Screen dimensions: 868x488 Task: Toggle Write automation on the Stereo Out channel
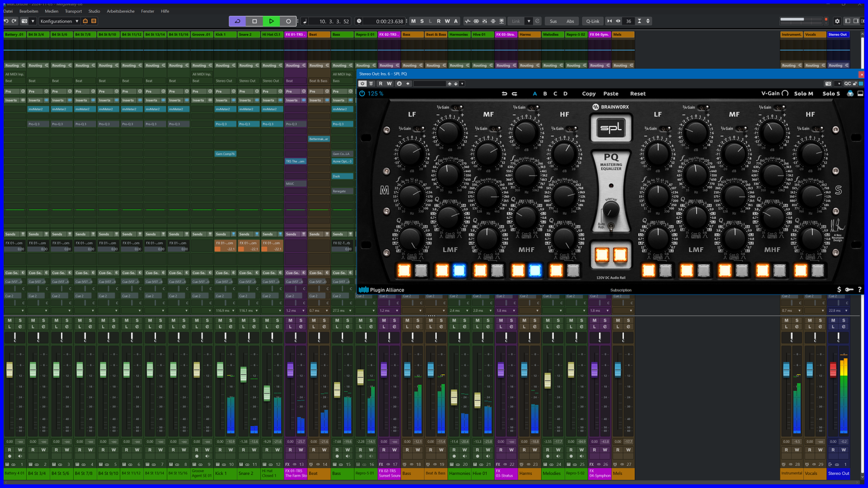(x=844, y=450)
